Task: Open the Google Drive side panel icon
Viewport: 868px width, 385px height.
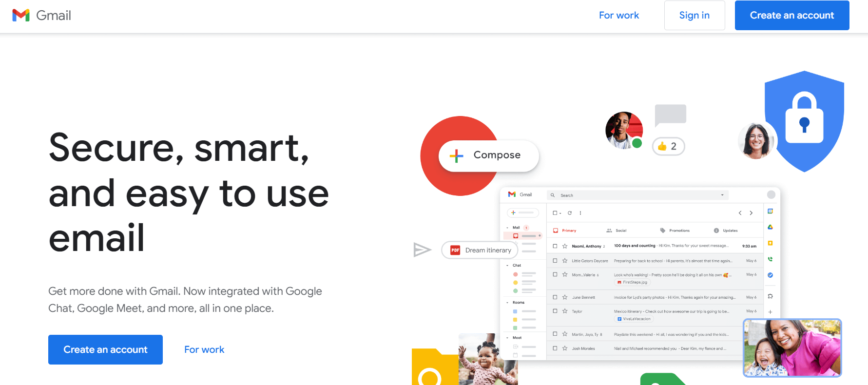Action: (x=771, y=227)
